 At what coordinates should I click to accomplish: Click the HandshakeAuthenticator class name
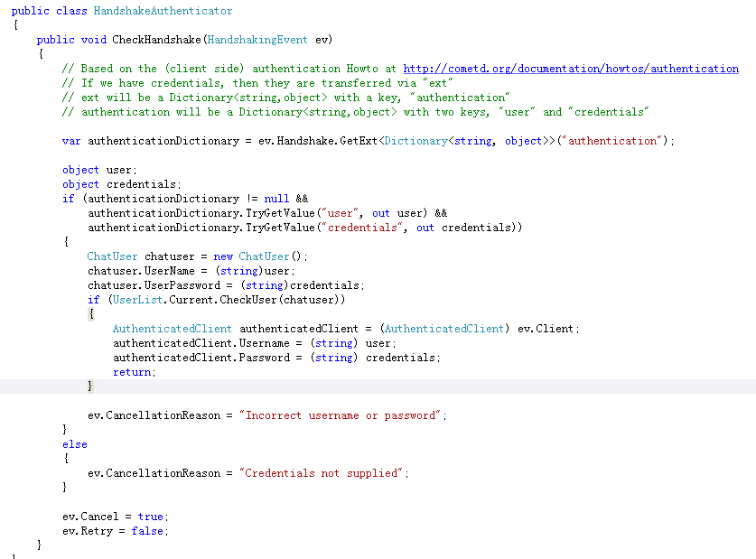(163, 11)
